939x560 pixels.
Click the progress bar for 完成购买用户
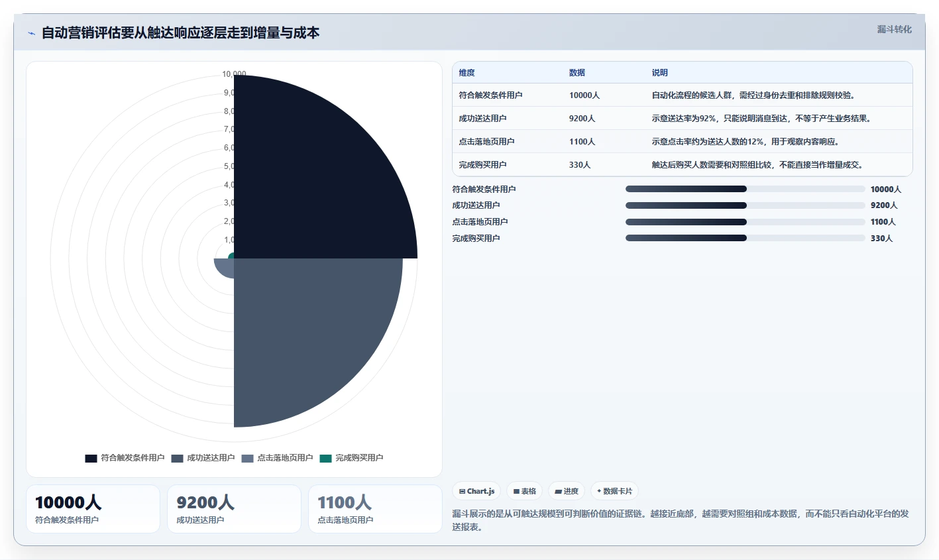coord(746,238)
